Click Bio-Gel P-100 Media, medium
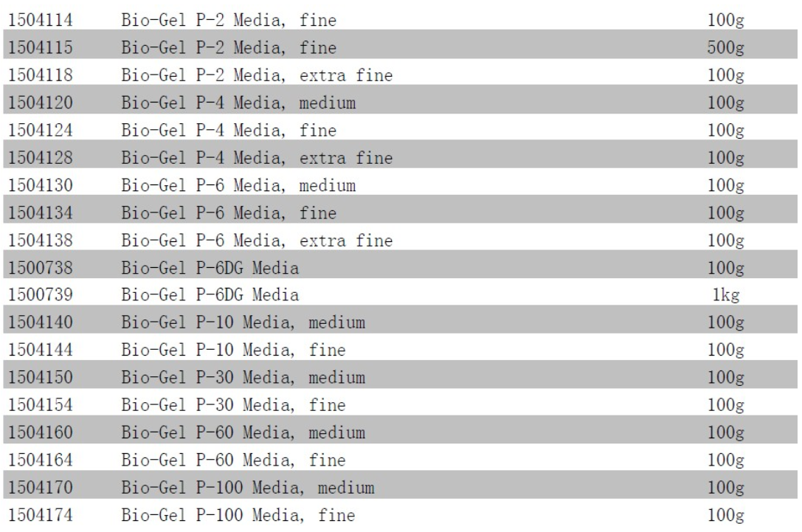Image resolution: width=802 pixels, height=532 pixels. coord(248,488)
